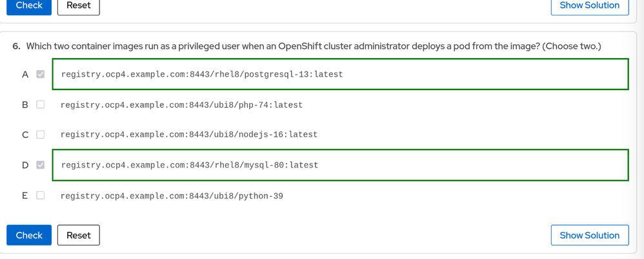
Task: Click the letter label C
Action: (25, 135)
